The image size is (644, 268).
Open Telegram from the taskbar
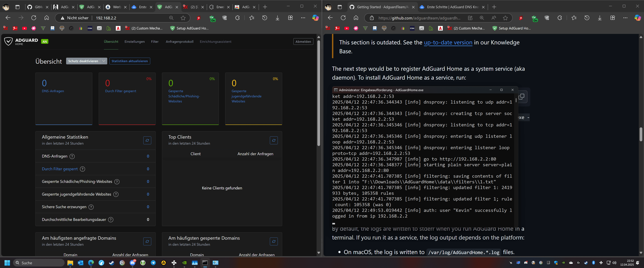pyautogui.click(x=153, y=263)
